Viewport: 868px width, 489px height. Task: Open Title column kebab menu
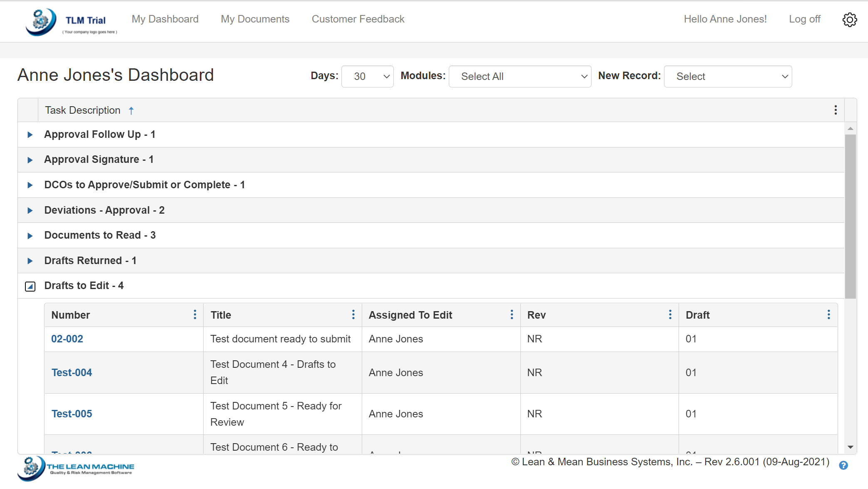[353, 314]
